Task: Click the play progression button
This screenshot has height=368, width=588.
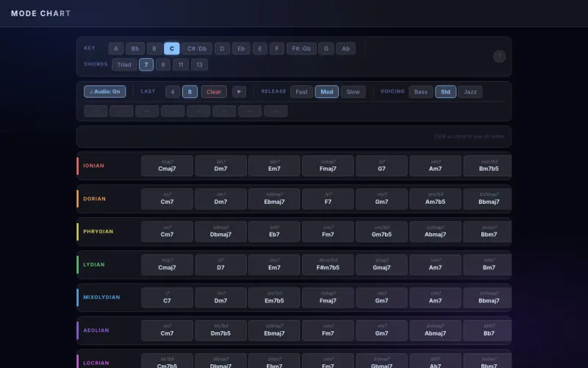Action: pos(239,91)
